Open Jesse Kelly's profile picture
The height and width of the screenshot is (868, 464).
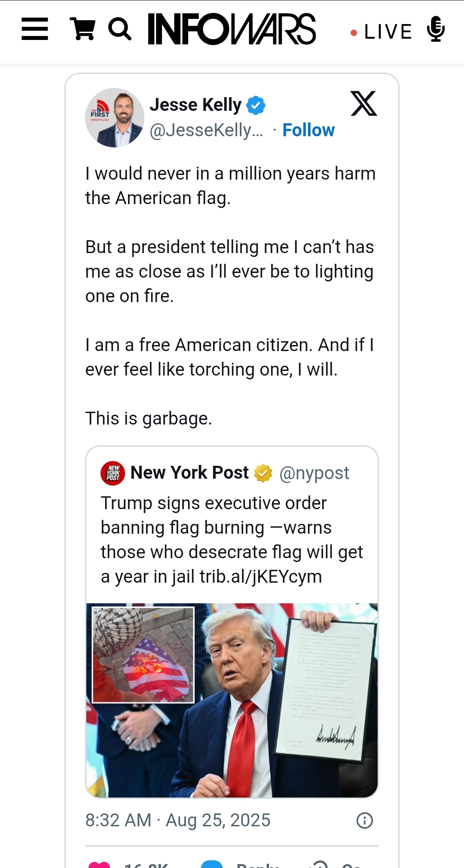(114, 118)
